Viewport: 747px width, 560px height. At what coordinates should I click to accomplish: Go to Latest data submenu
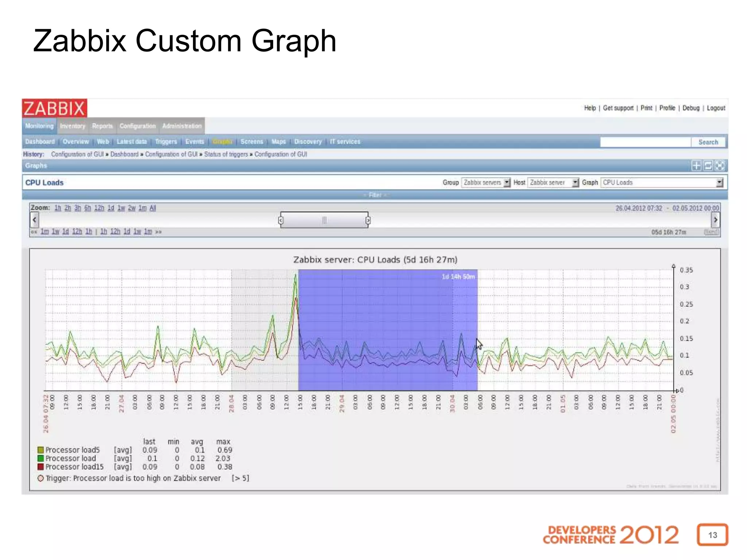point(132,142)
